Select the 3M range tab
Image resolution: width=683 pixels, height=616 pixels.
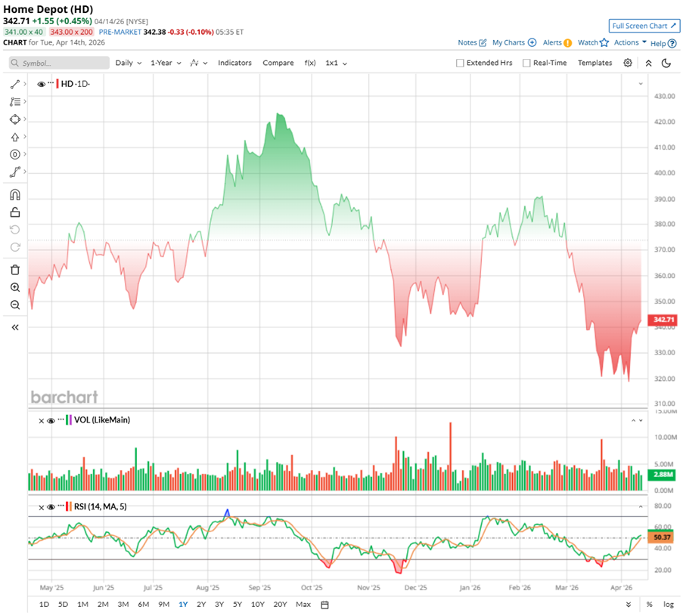123,604
